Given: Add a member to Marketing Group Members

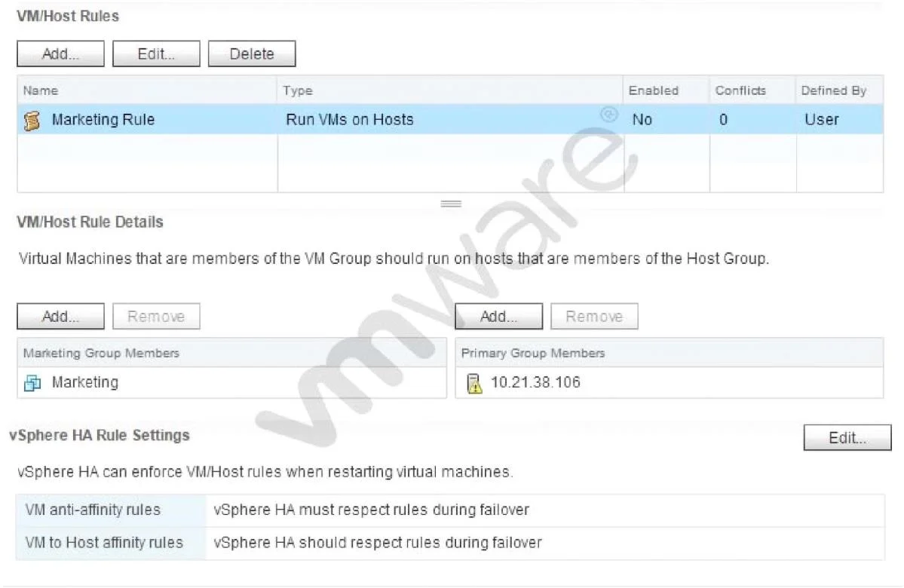Looking at the screenshot, I should pos(60,317).
